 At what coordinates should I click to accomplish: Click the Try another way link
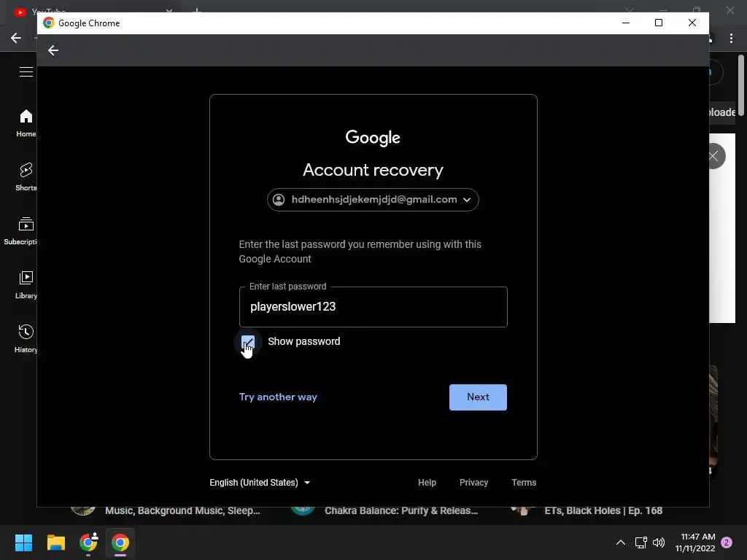click(278, 397)
